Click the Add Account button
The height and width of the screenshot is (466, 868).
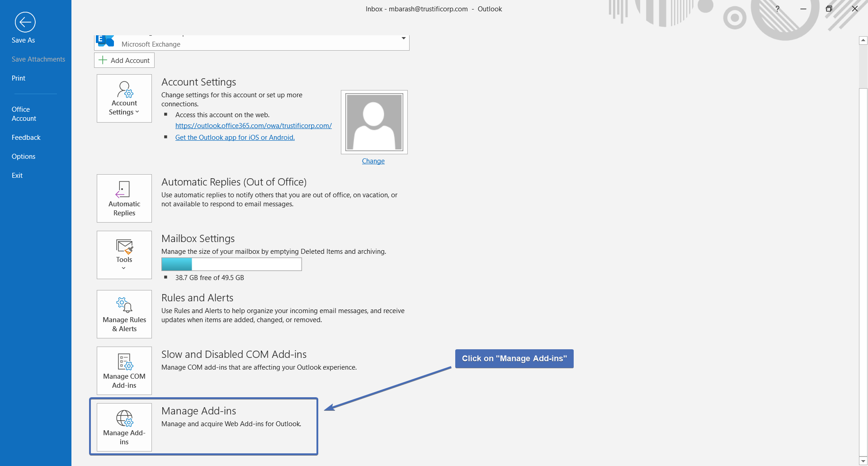point(124,60)
